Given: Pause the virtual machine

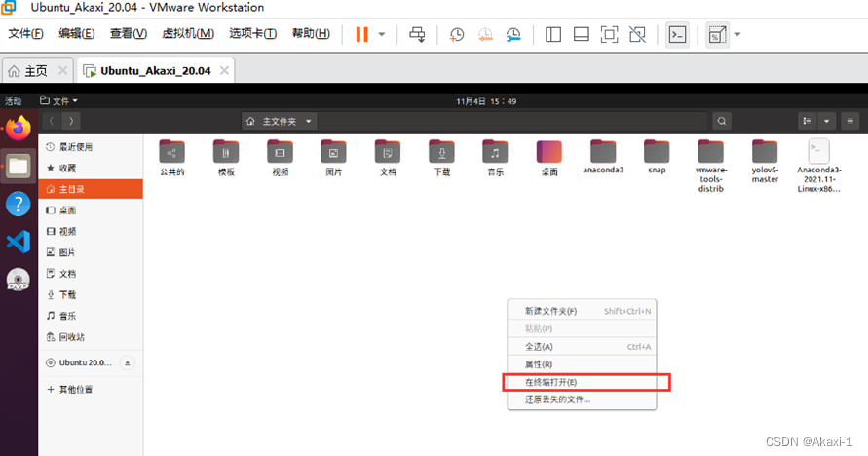Looking at the screenshot, I should [x=362, y=34].
